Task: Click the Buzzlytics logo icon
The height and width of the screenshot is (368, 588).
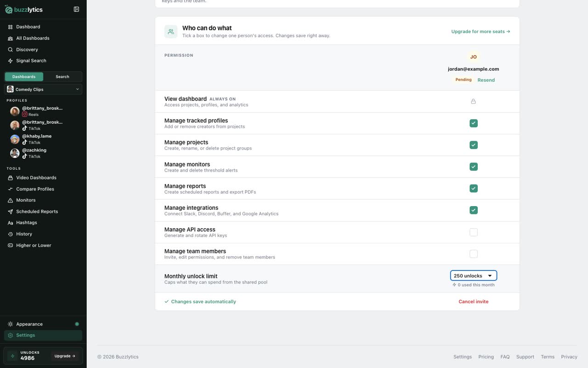Action: [9, 9]
